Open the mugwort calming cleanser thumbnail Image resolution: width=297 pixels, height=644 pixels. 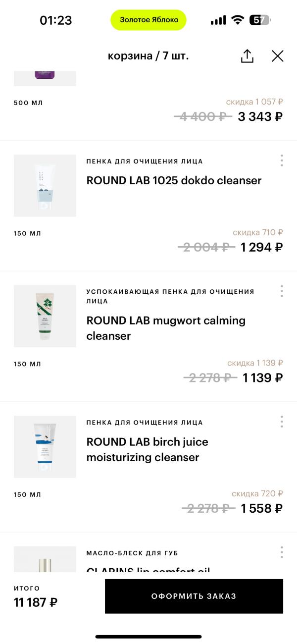45,316
